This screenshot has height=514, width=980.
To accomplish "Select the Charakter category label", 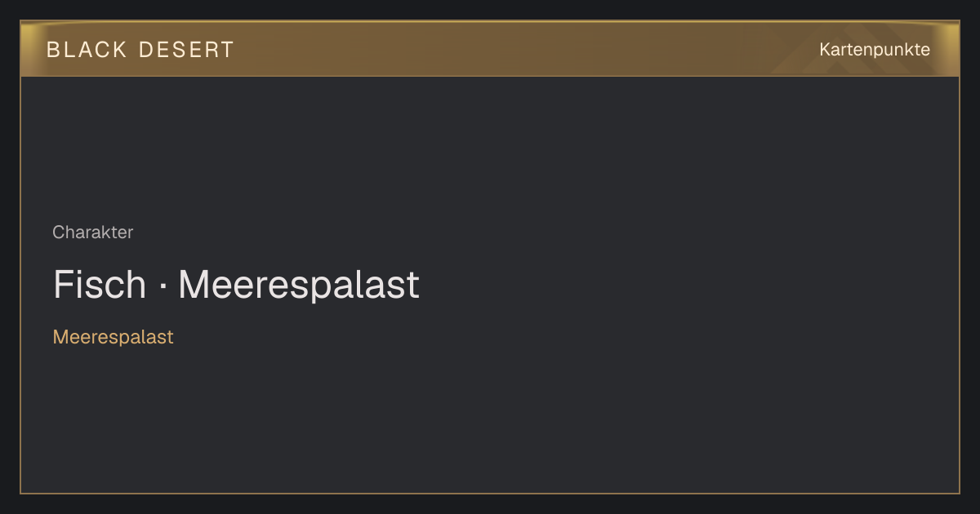I will (92, 233).
